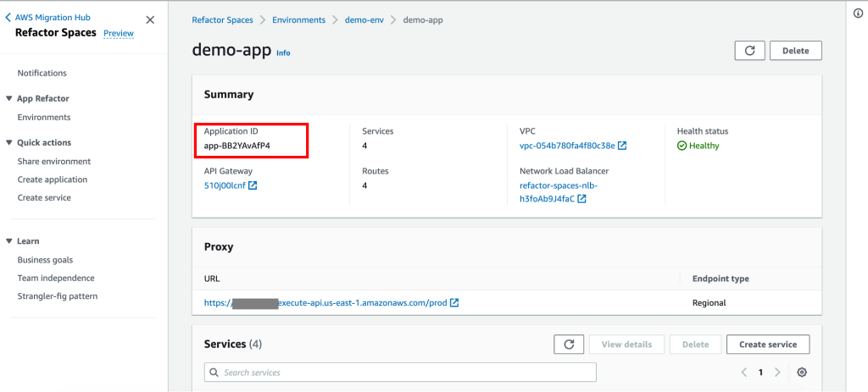Screen dimensions: 868x392
Task: Open Strangler-fig pattern learn topic
Action: (x=58, y=296)
